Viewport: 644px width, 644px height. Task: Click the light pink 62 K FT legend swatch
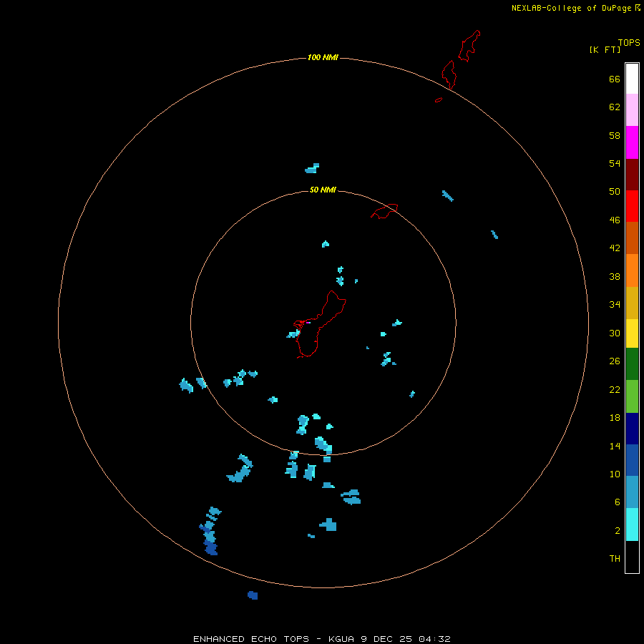click(632, 110)
